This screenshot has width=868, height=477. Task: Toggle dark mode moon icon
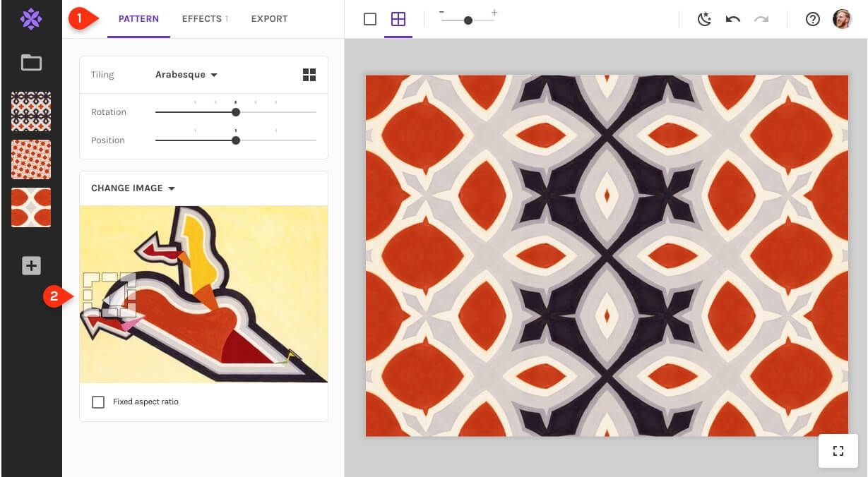(x=704, y=19)
